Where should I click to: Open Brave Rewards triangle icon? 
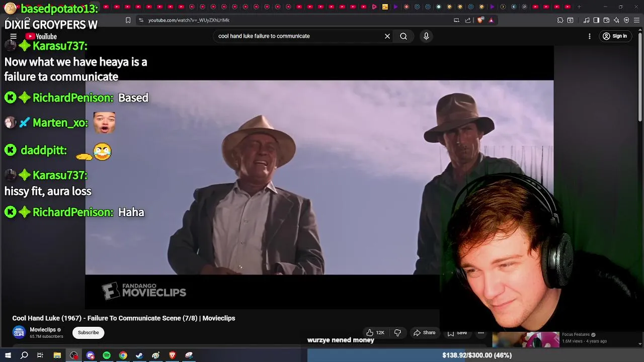[x=491, y=20]
